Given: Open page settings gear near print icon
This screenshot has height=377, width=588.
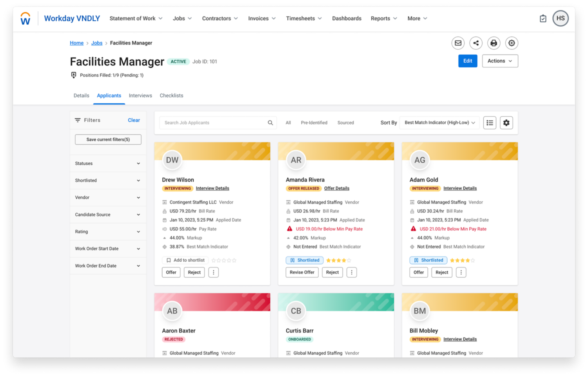Looking at the screenshot, I should 512,43.
